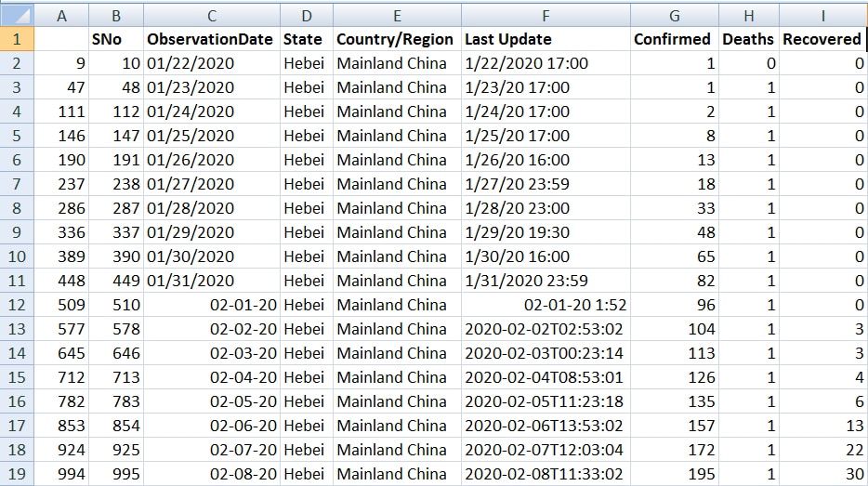The height and width of the screenshot is (486, 868).
Task: Click the cell showing 2020-02-08T11:33:02
Action: 544,474
